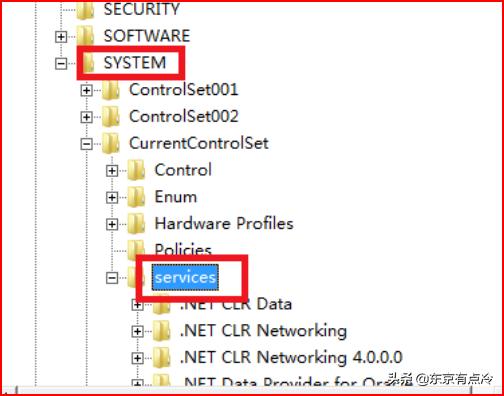Expand .NET CLR Networking 4.0.0.0 key
The height and width of the screenshot is (396, 504).
(137, 358)
